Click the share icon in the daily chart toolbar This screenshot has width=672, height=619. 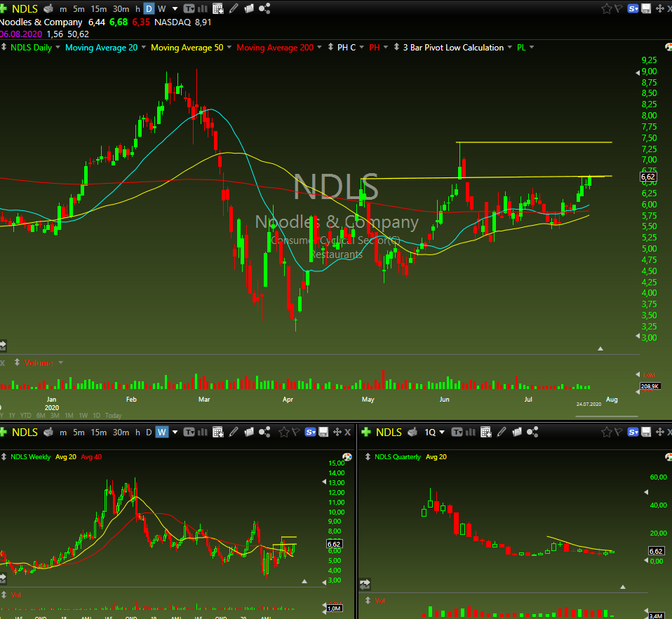click(x=264, y=8)
